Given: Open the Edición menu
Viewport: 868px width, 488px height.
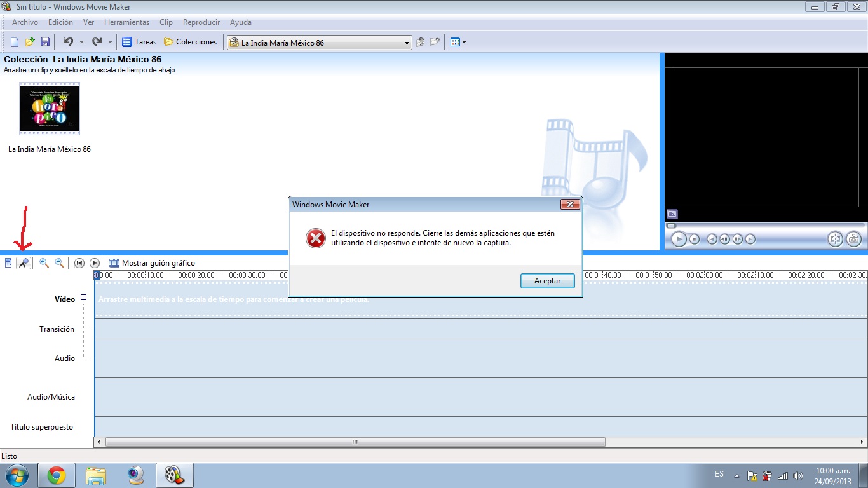Looking at the screenshot, I should tap(60, 22).
